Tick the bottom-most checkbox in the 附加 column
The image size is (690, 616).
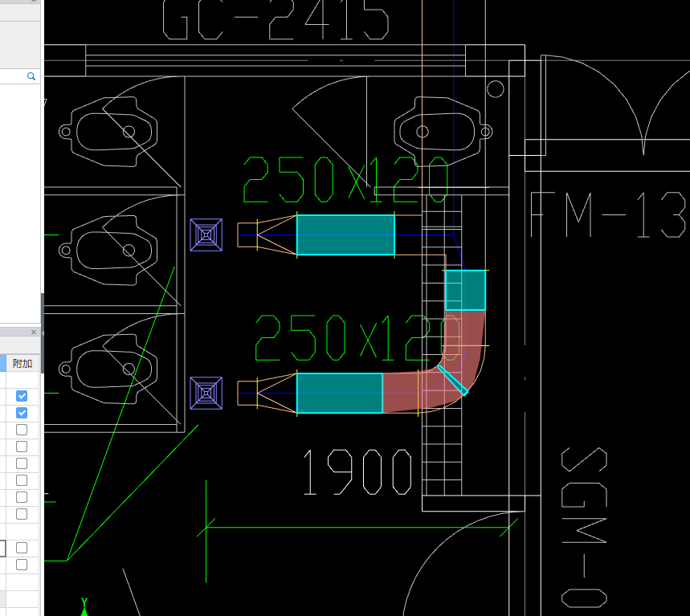click(22, 565)
